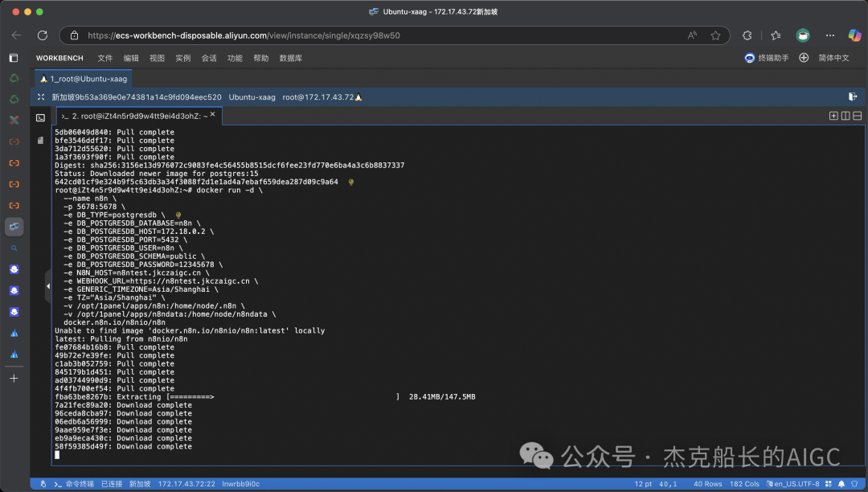
Task: Open file manager icon below terminal icon
Action: [x=40, y=141]
